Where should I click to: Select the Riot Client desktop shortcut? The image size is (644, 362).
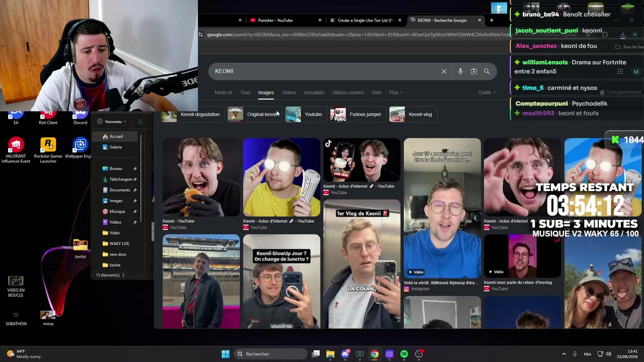pyautogui.click(x=48, y=119)
